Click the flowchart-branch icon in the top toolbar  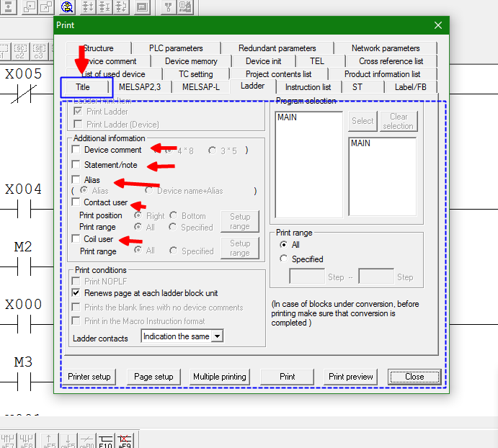click(x=169, y=7)
